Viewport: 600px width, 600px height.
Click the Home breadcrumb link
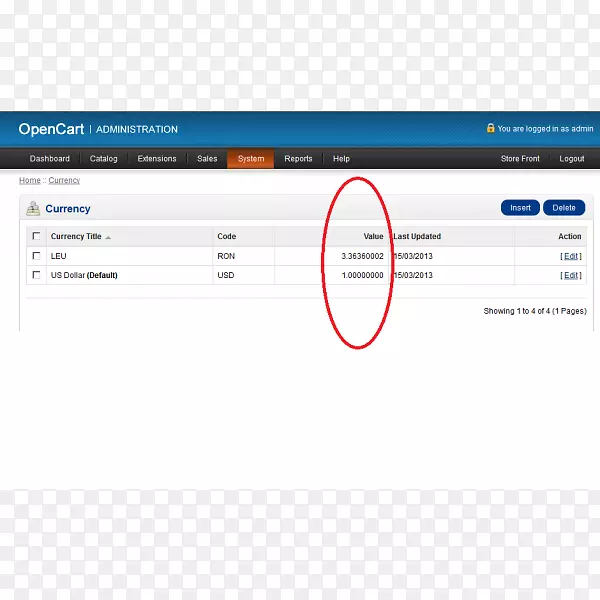30,180
